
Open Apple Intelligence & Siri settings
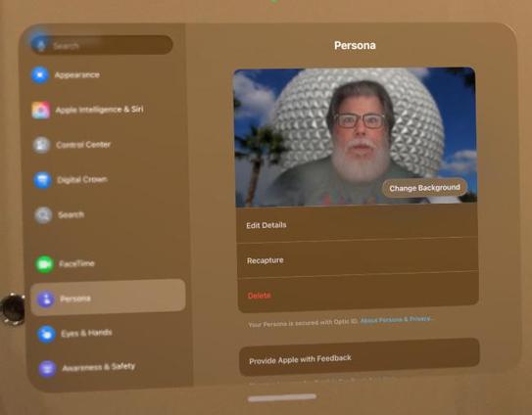coord(99,110)
